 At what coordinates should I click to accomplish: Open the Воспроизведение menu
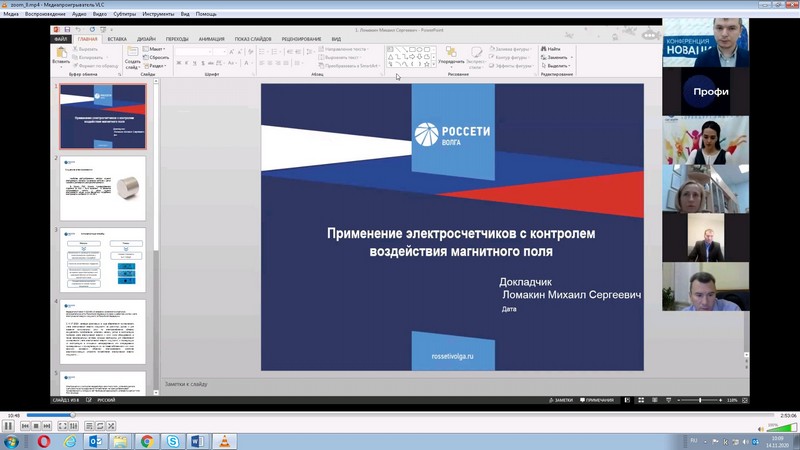(x=45, y=14)
